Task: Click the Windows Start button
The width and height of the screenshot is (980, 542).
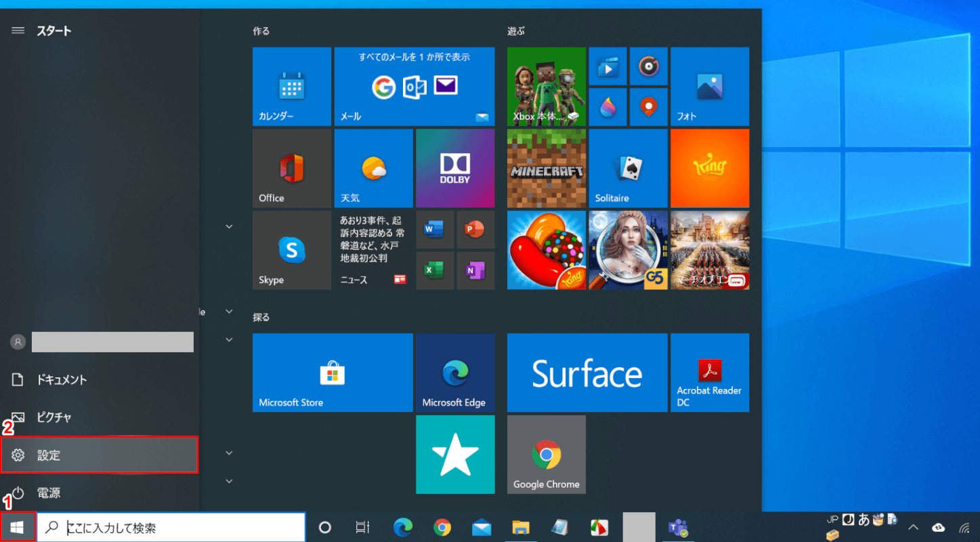Action: [x=18, y=527]
